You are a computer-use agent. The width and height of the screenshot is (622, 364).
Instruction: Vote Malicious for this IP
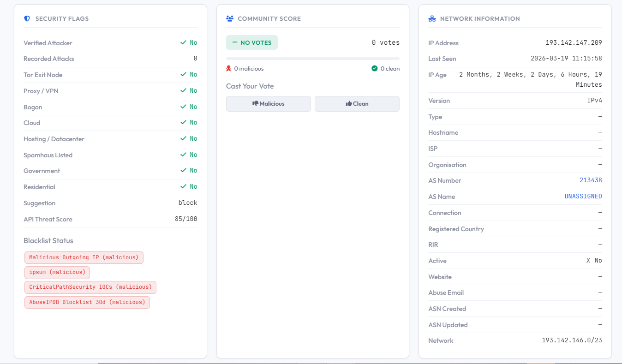tap(269, 104)
